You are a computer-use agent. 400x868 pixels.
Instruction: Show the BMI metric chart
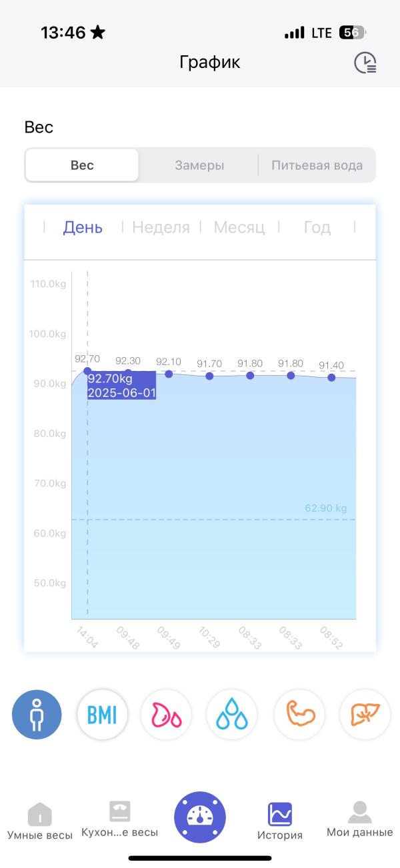[102, 715]
